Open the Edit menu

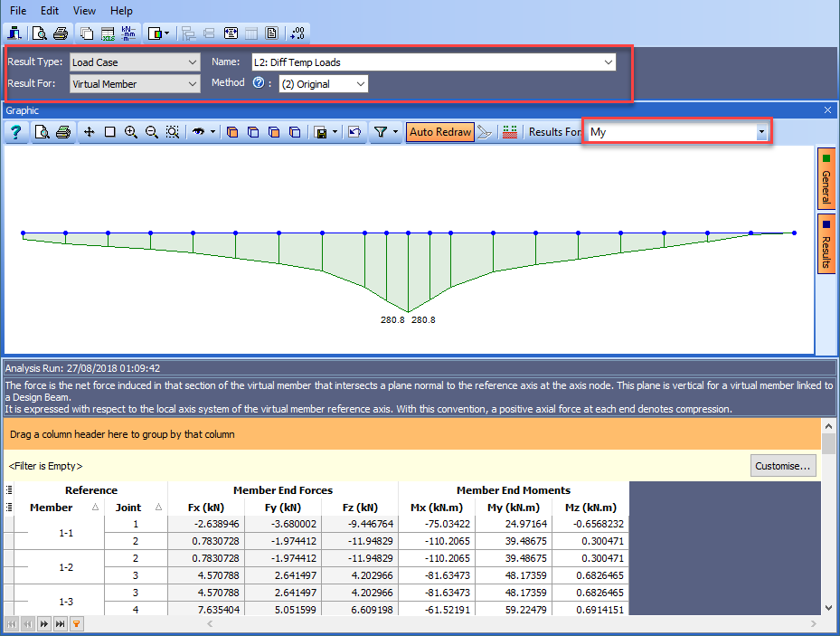50,11
